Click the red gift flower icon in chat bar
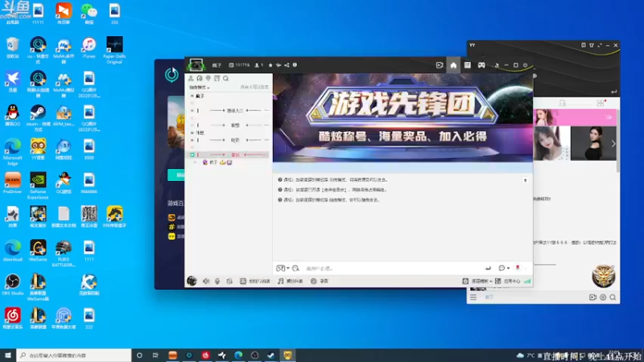 [x=518, y=268]
